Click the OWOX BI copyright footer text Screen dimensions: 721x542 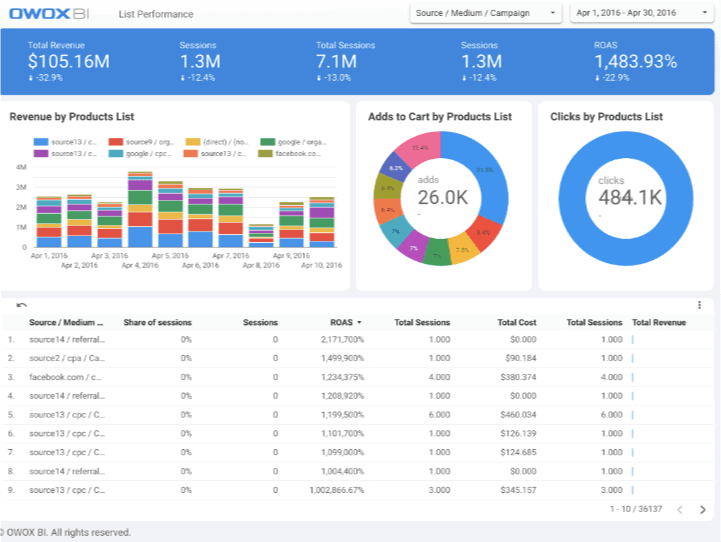point(66,532)
